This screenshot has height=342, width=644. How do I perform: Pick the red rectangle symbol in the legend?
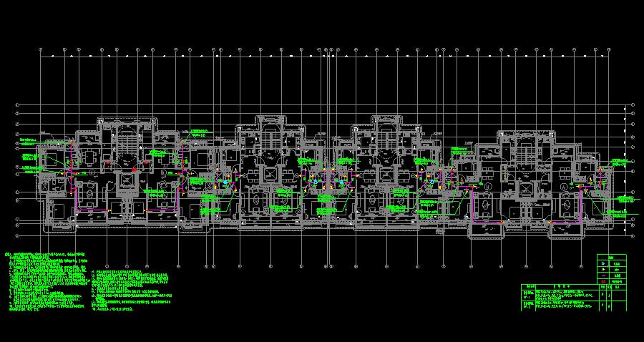(x=603, y=282)
